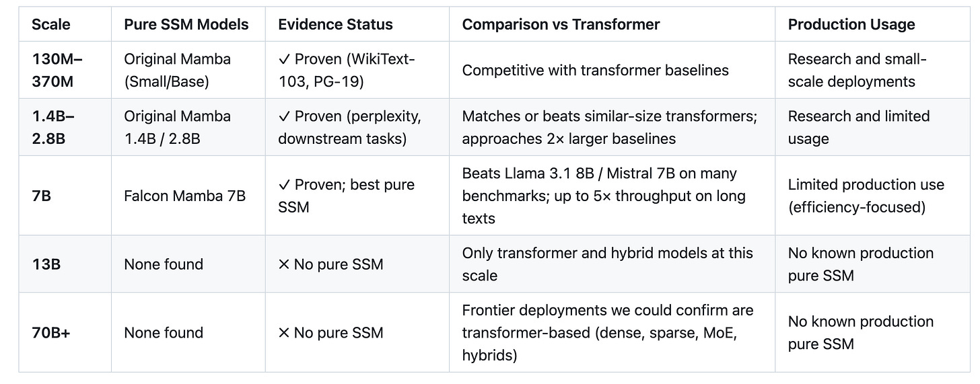
Task: Click the Original Mamba (Small/Base) cell
Action: [177, 70]
